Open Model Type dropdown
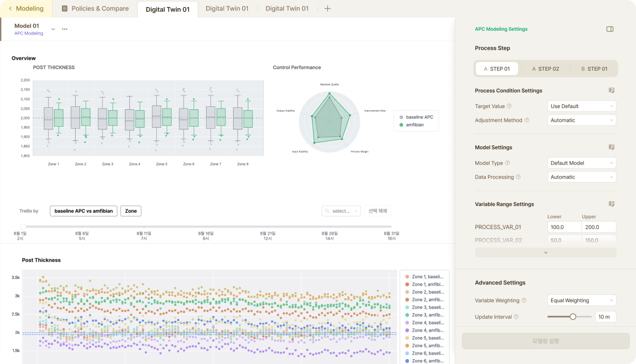 [x=582, y=163]
